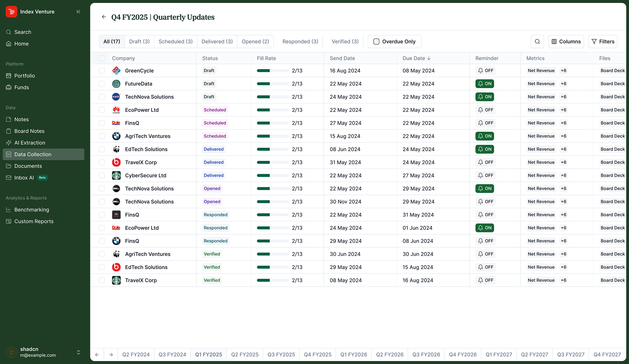The width and height of the screenshot is (629, 364).
Task: Open AI Extraction in the sidebar
Action: [43, 143]
